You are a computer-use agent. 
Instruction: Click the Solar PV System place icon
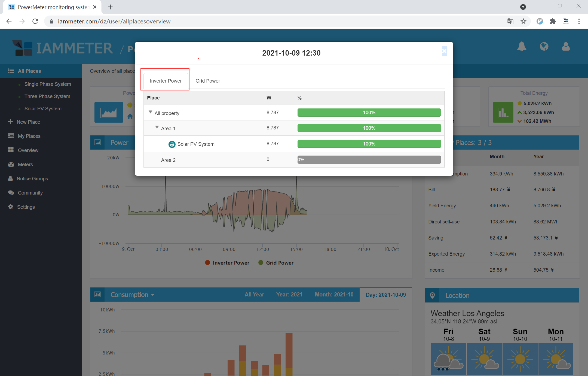pyautogui.click(x=172, y=144)
